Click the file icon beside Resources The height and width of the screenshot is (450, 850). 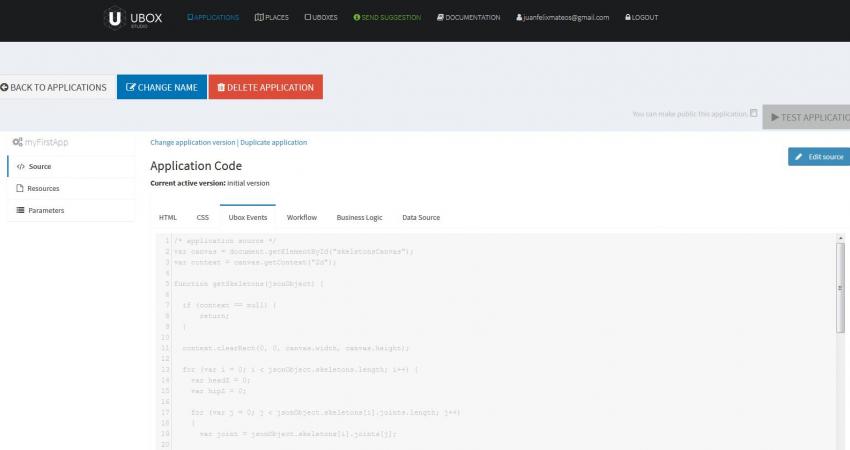coord(20,188)
